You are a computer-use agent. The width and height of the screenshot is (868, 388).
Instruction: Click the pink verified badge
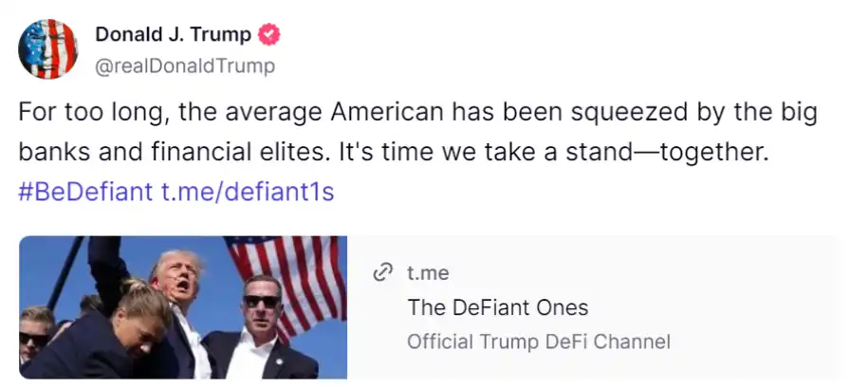tap(270, 35)
